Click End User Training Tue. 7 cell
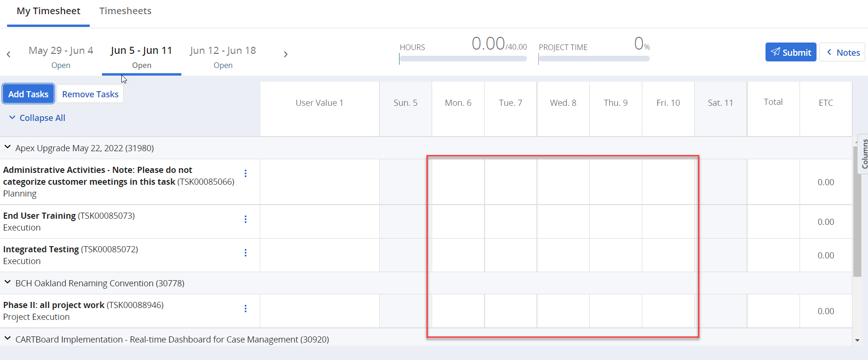 (x=511, y=222)
